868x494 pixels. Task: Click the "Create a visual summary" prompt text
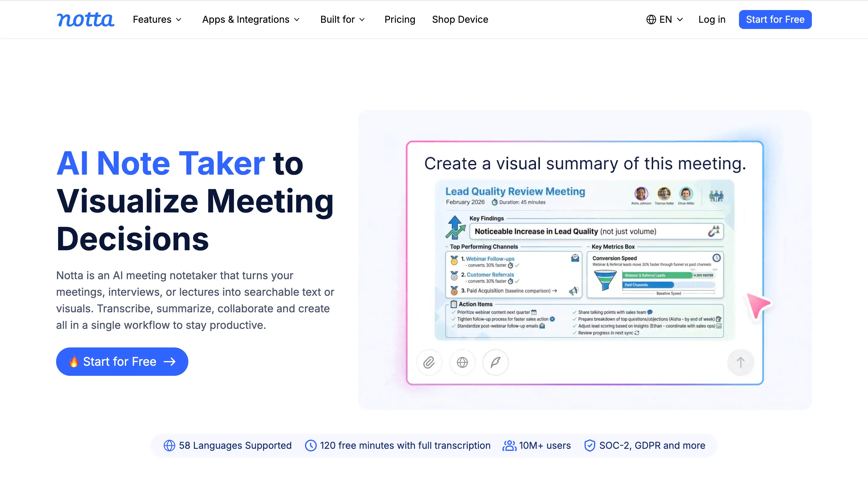585,164
